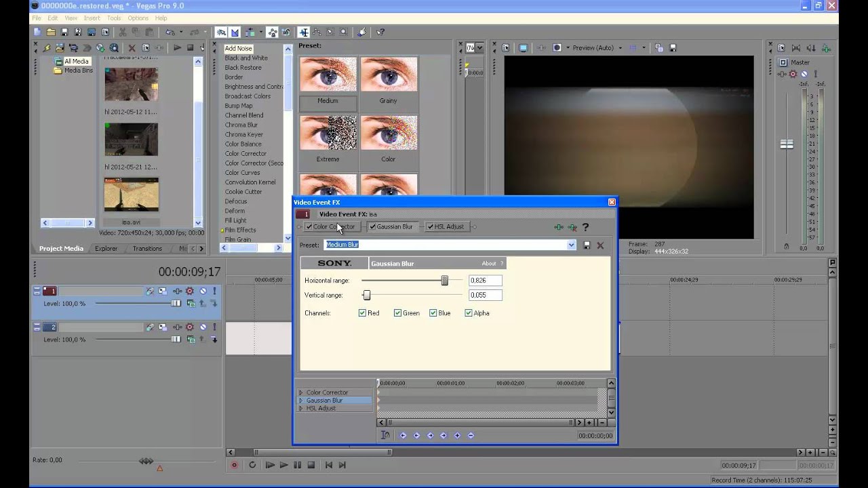Click the Horizontal range slider handle
The width and height of the screenshot is (868, 488).
(x=445, y=281)
